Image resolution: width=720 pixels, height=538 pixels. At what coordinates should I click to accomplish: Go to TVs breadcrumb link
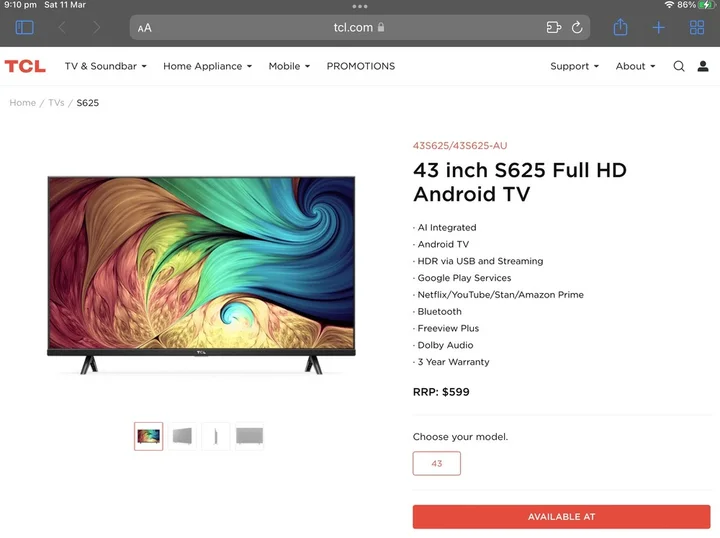point(56,103)
